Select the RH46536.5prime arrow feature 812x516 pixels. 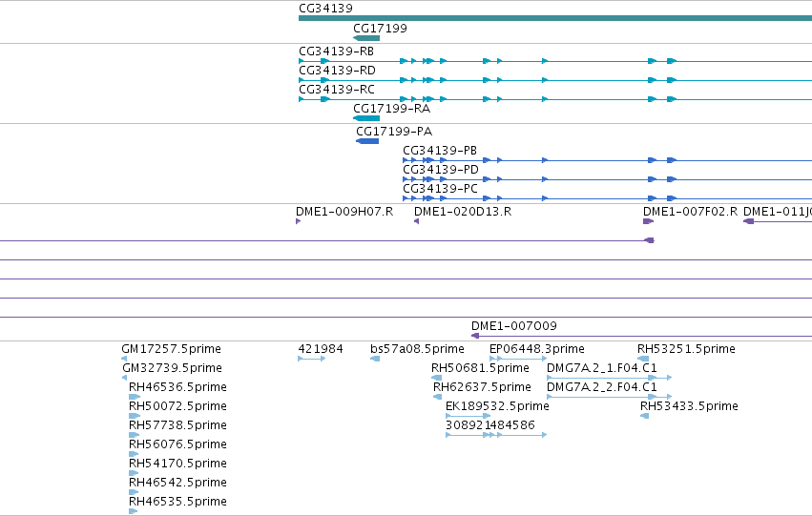coord(135,397)
